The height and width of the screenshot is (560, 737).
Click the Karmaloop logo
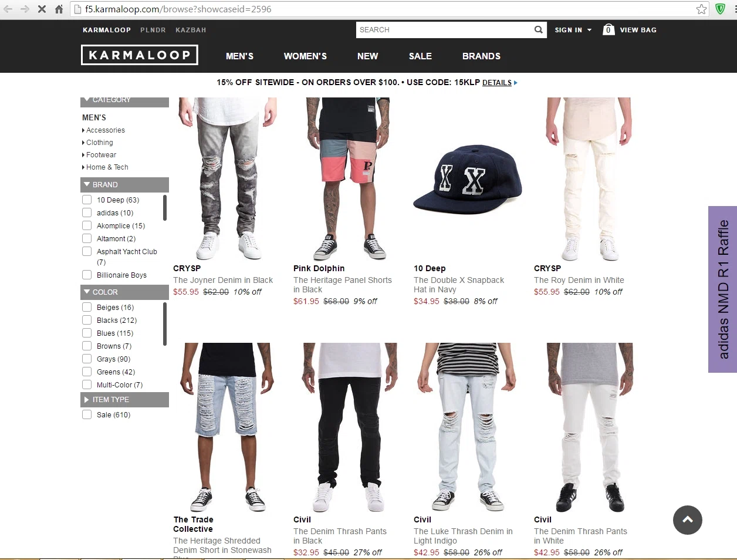pyautogui.click(x=140, y=55)
